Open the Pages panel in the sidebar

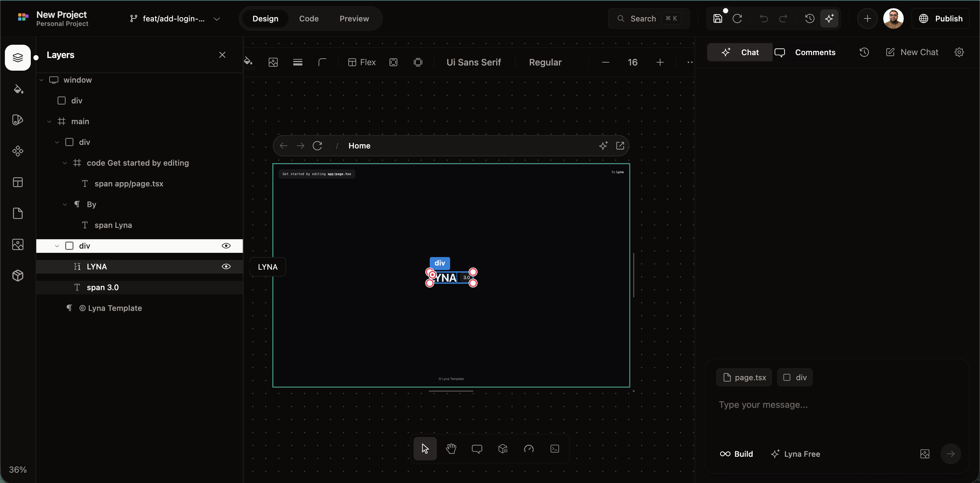click(18, 214)
